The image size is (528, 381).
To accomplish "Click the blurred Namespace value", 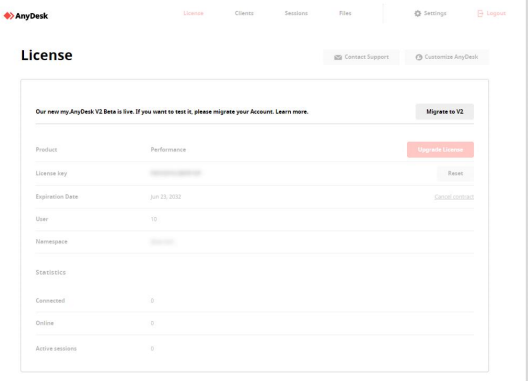I will [x=162, y=242].
